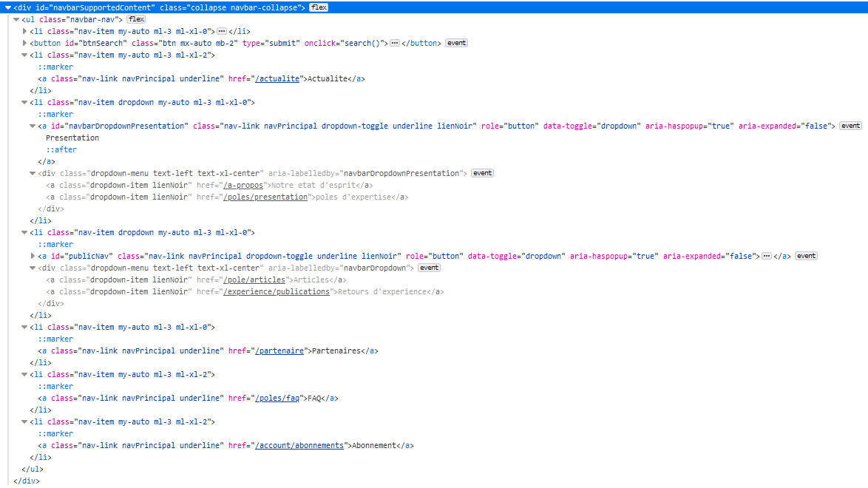The height and width of the screenshot is (488, 868).
Task: Click the ellipsis badge in first nav-item li
Action: click(222, 31)
